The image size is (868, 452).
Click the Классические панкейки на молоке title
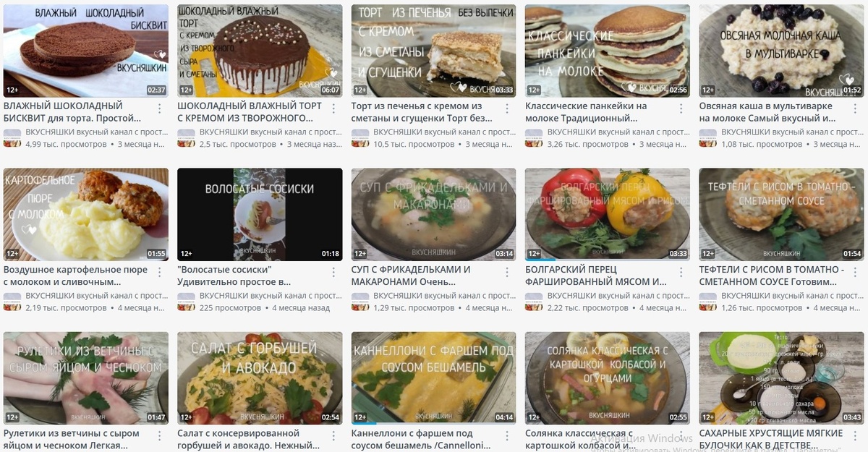[x=597, y=111]
